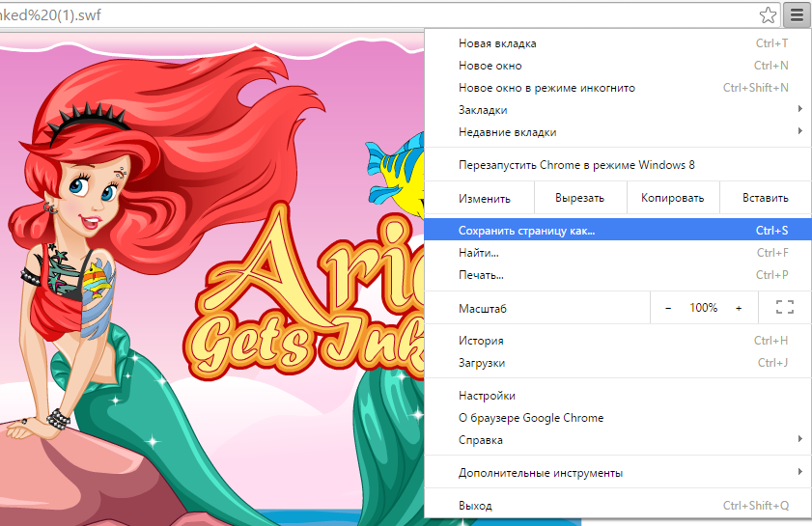Close the Chrome hamburger menu button
Viewport: 812px width, 526px height.
click(x=797, y=15)
